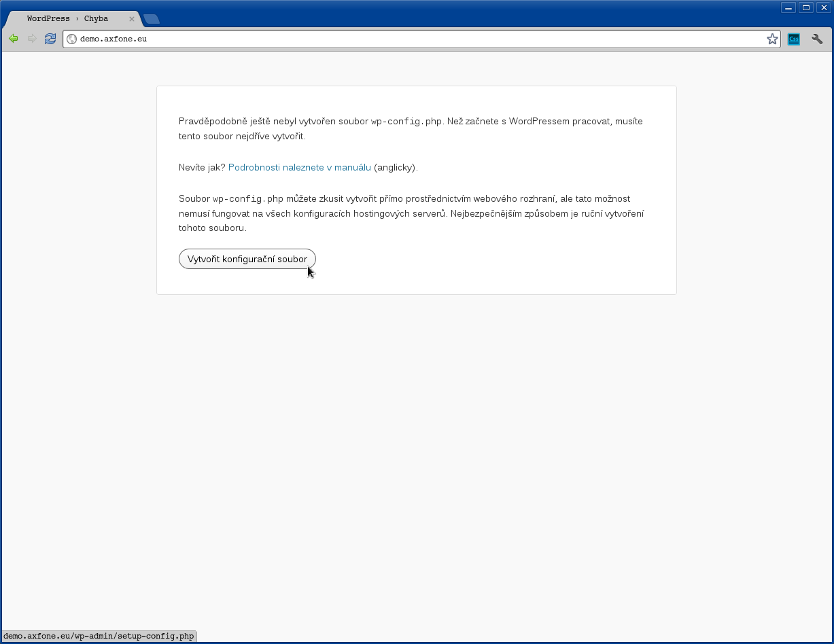The height and width of the screenshot is (644, 834).
Task: Click the status bar setup-config.php URL
Action: tap(99, 637)
